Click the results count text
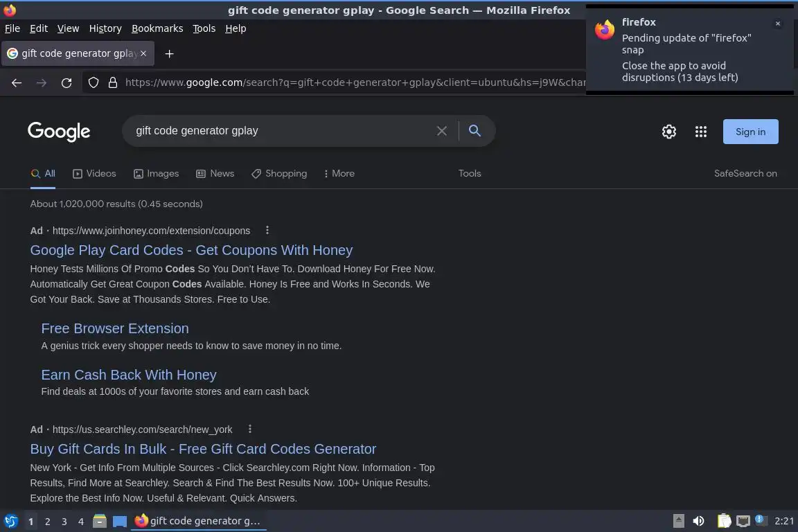This screenshot has width=798, height=532. pos(116,204)
